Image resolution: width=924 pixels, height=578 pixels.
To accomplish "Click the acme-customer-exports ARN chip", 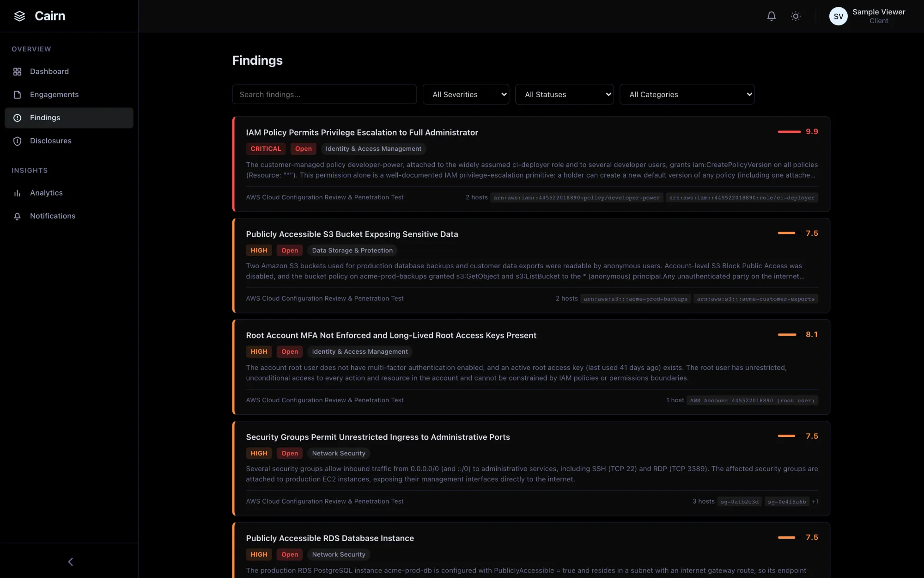I will [x=756, y=299].
